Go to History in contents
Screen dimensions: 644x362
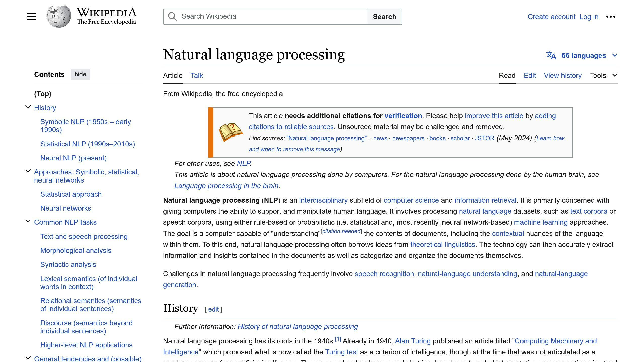(45, 108)
